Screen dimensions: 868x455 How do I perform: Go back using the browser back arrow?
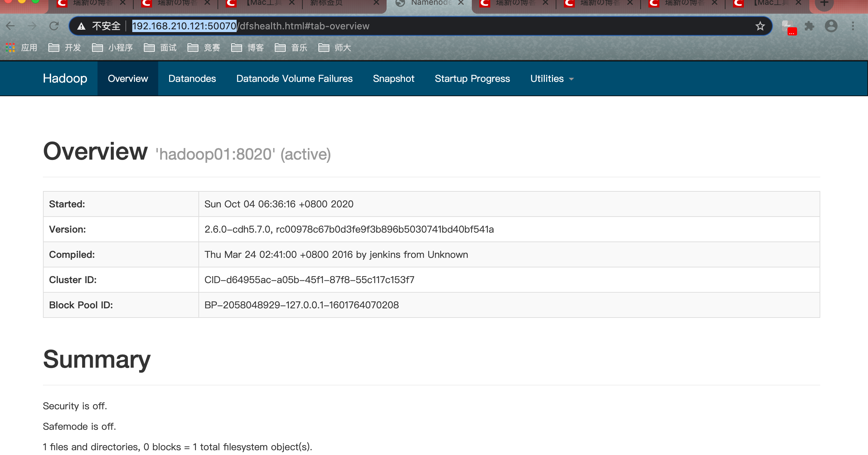point(11,26)
